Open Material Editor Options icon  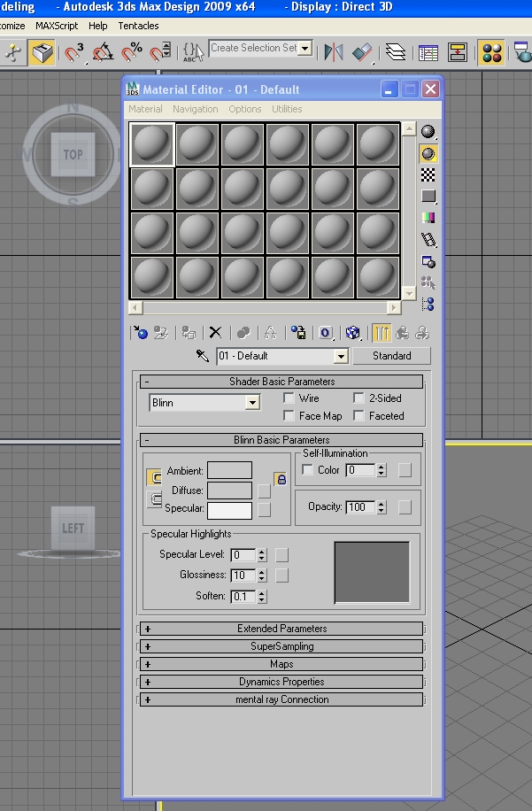click(428, 262)
